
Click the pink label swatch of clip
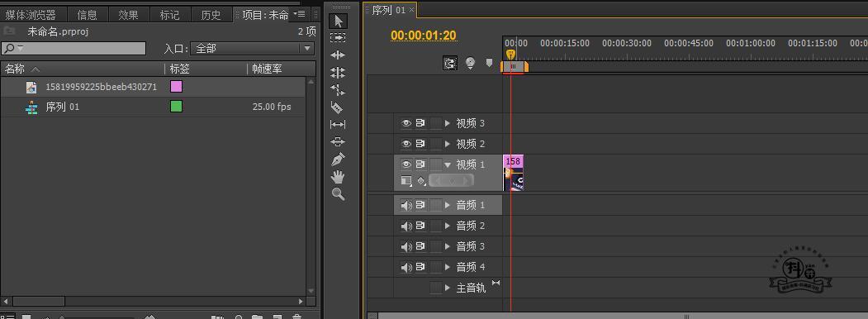pos(176,87)
